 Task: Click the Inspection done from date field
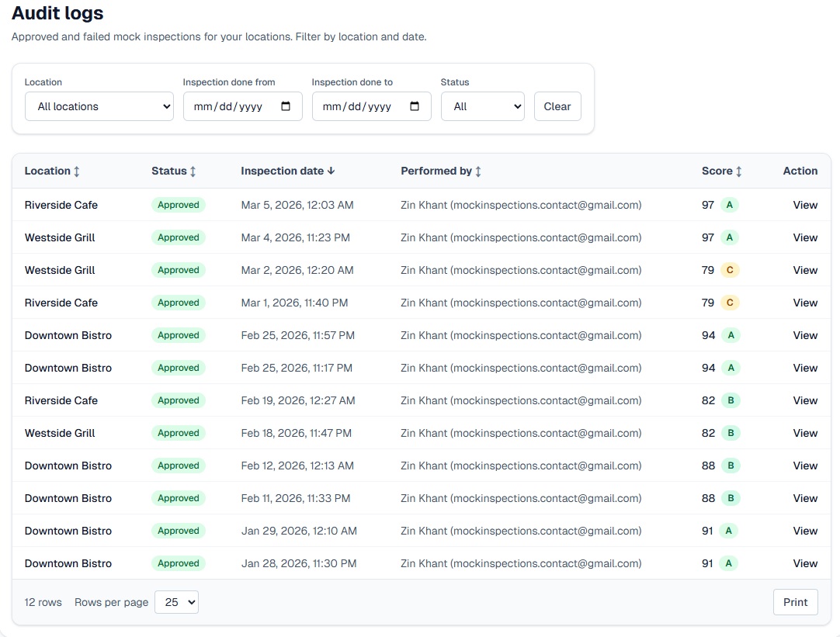coord(233,106)
